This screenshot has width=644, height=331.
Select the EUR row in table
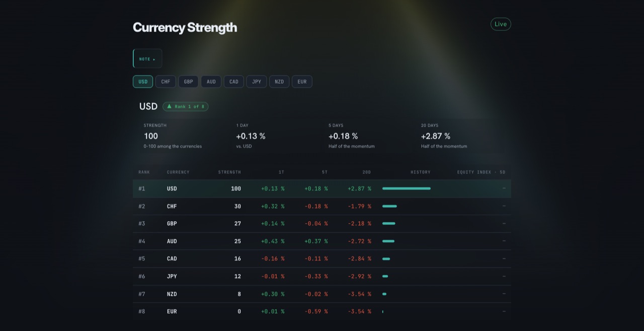(x=322, y=311)
